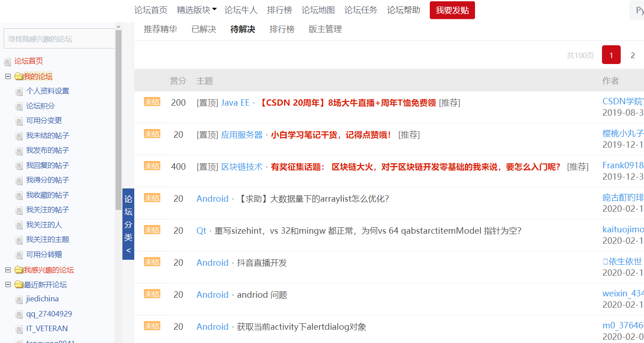Click 未结 badge on the 区块链技术 post
The width and height of the screenshot is (644, 343).
coord(152,166)
